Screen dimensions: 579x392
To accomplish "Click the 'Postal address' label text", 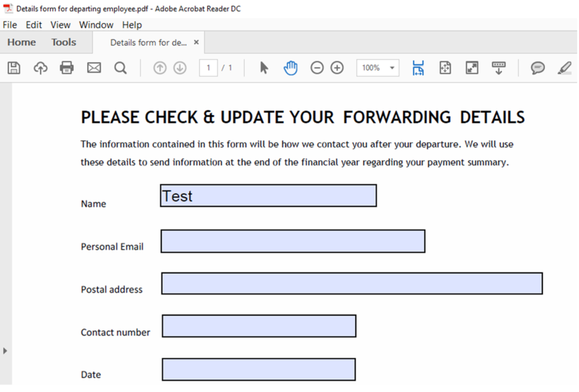I will coord(111,289).
